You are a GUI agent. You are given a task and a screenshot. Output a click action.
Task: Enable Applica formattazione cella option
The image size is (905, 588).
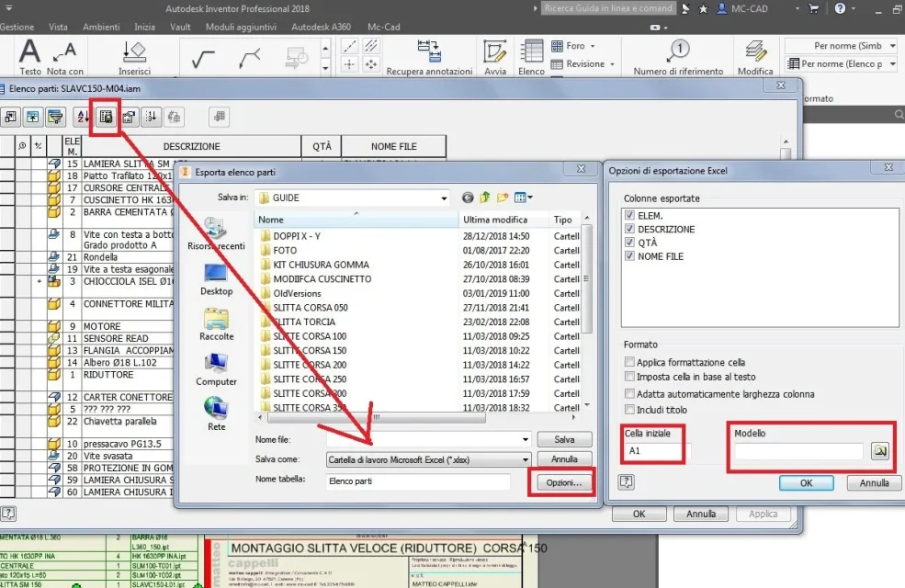[x=629, y=362]
